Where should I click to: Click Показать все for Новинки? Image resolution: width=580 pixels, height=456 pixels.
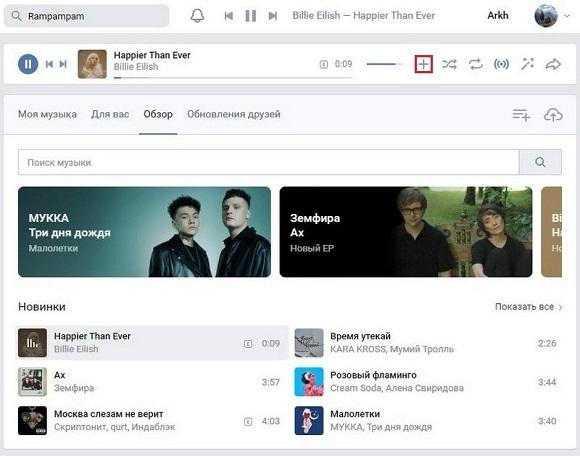click(528, 307)
